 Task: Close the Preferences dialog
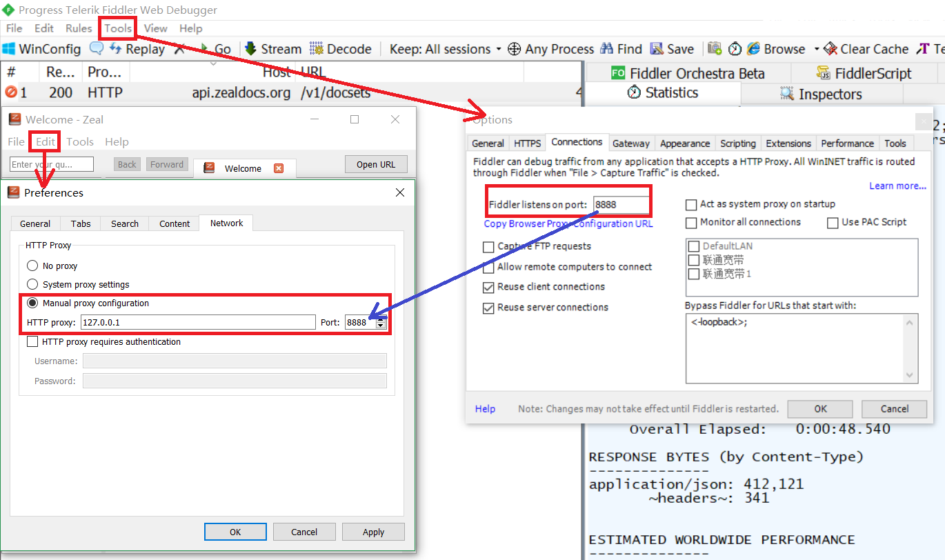[x=400, y=193]
